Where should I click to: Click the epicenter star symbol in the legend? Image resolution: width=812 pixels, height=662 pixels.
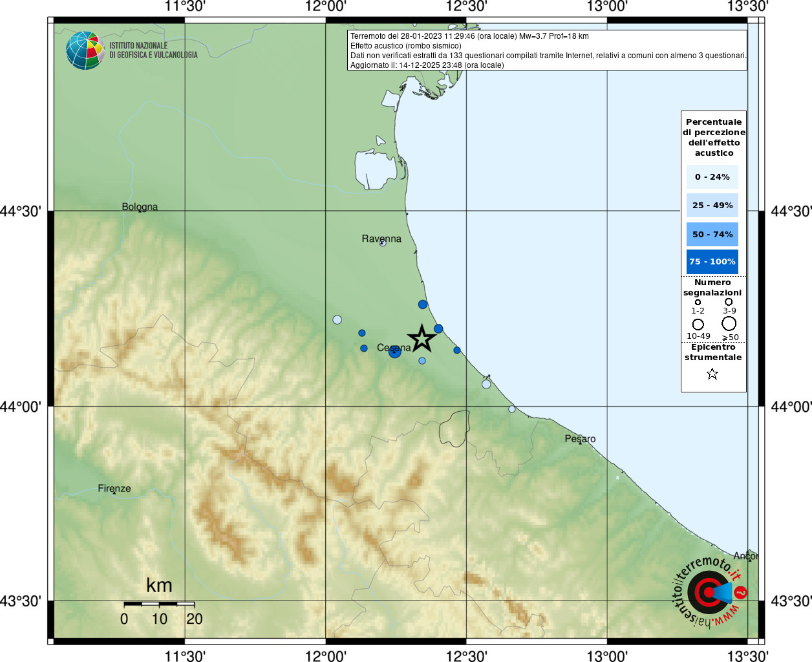click(712, 374)
